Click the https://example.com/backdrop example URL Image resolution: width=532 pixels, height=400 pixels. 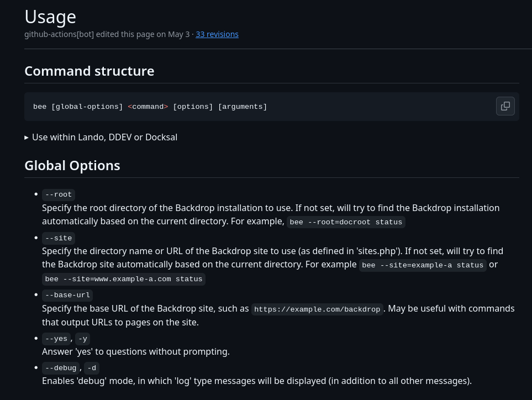(x=317, y=309)
